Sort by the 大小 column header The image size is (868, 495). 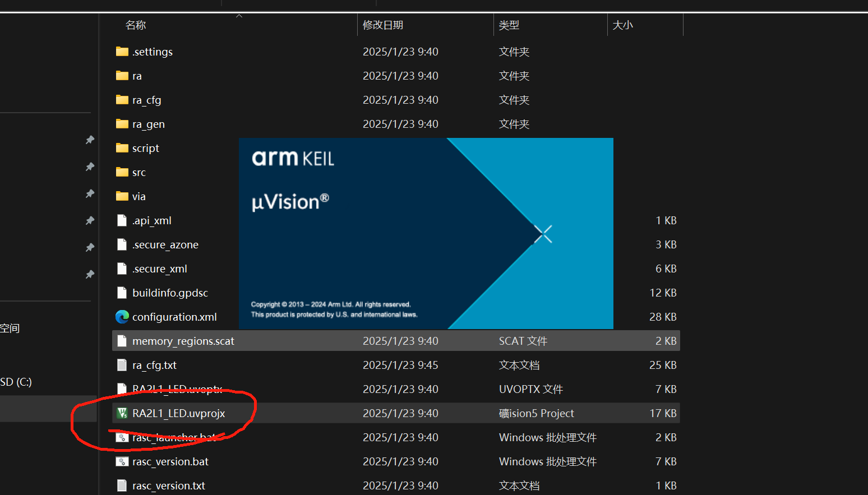(x=622, y=25)
